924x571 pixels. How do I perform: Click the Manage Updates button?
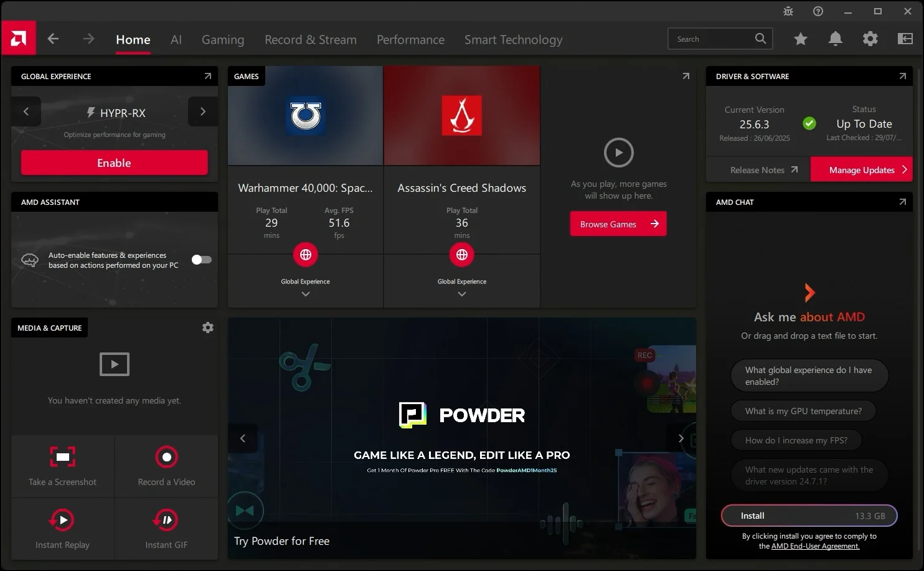(x=861, y=170)
